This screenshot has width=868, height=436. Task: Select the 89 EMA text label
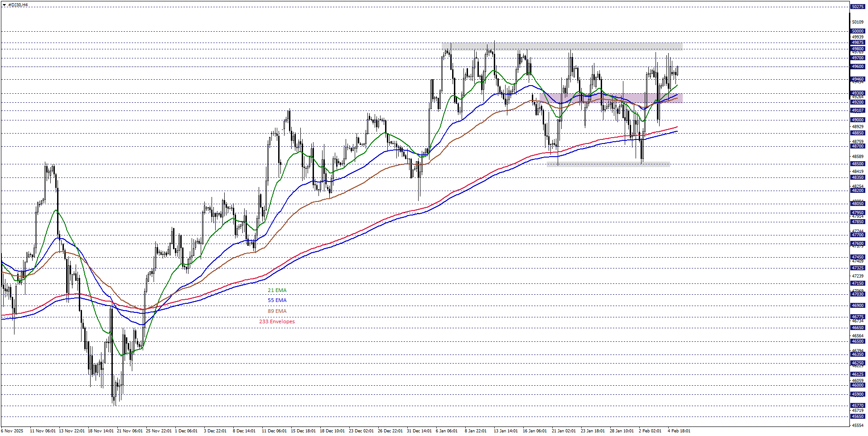(x=277, y=311)
